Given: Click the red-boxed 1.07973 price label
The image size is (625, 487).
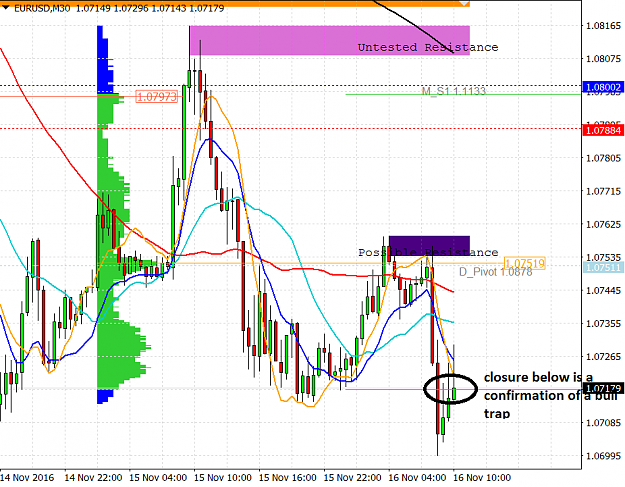Looking at the screenshot, I should click(156, 96).
